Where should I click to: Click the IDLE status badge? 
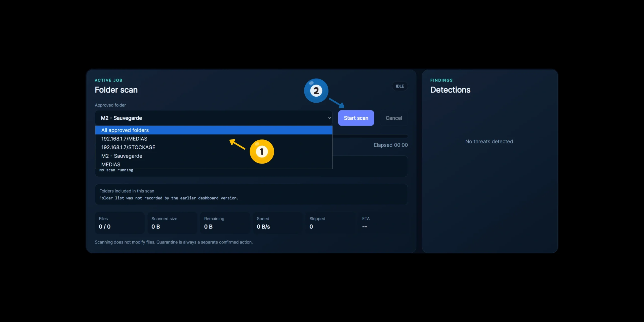click(x=400, y=86)
